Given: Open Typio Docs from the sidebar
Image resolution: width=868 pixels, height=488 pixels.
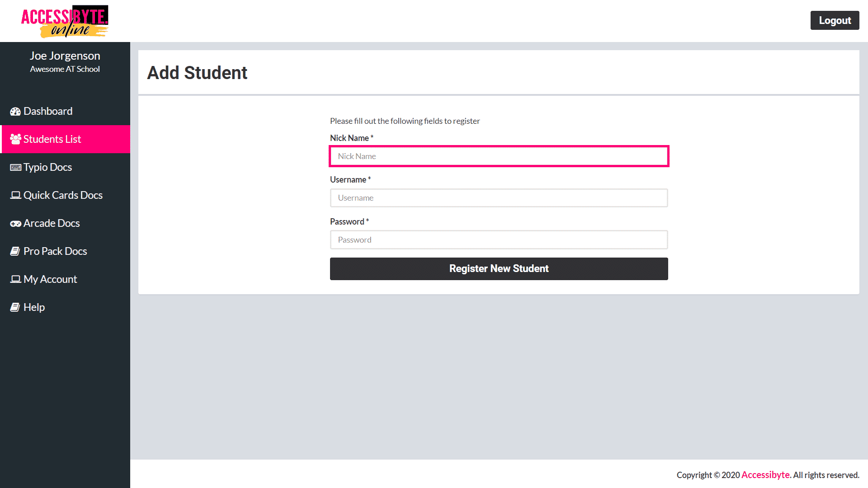Looking at the screenshot, I should 47,167.
